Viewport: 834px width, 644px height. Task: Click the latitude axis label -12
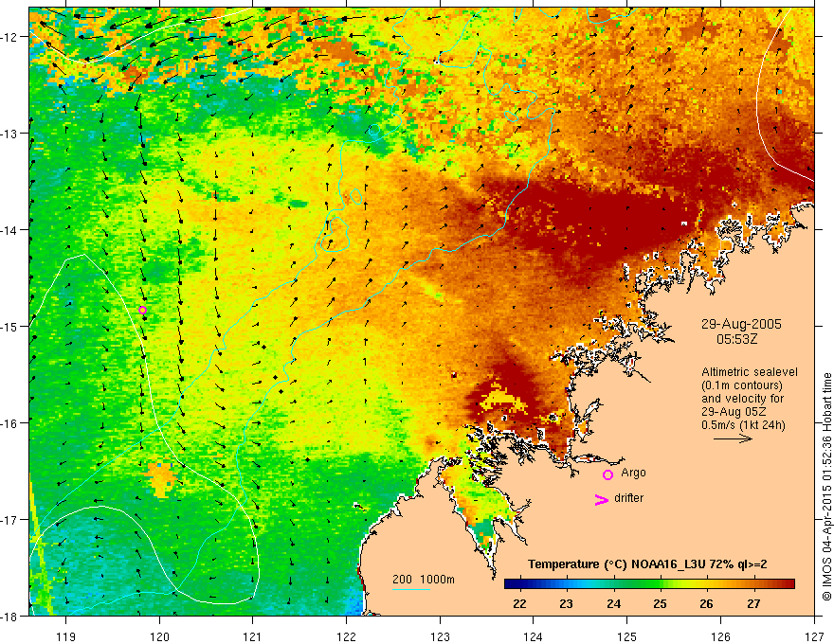coord(10,37)
